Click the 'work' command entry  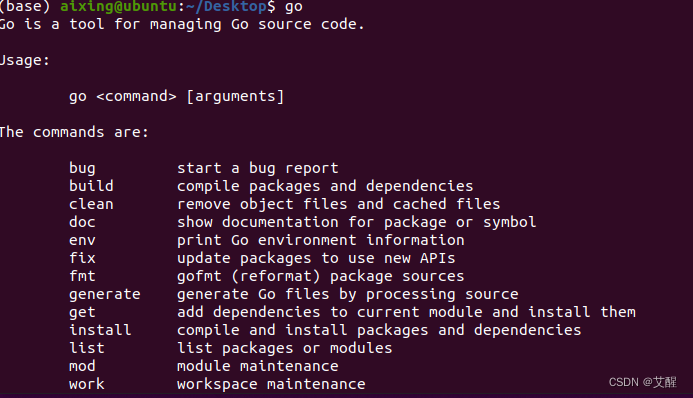point(87,384)
